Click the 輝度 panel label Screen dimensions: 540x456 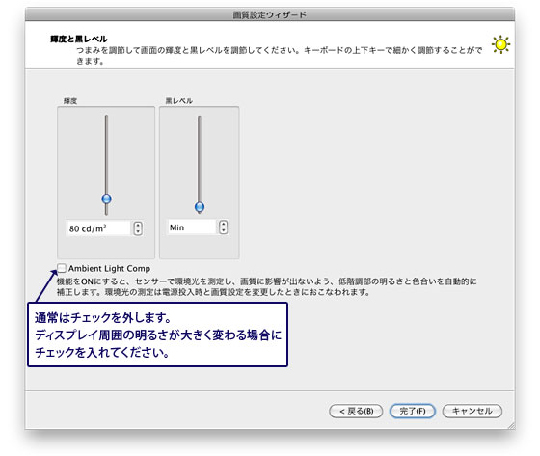pyautogui.click(x=70, y=101)
